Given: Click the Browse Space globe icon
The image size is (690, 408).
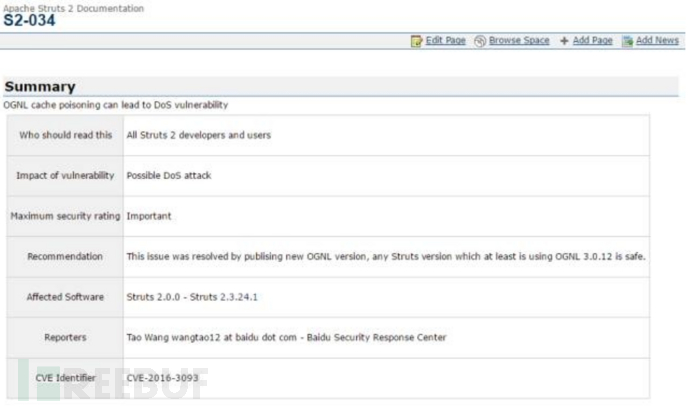Looking at the screenshot, I should [x=480, y=41].
